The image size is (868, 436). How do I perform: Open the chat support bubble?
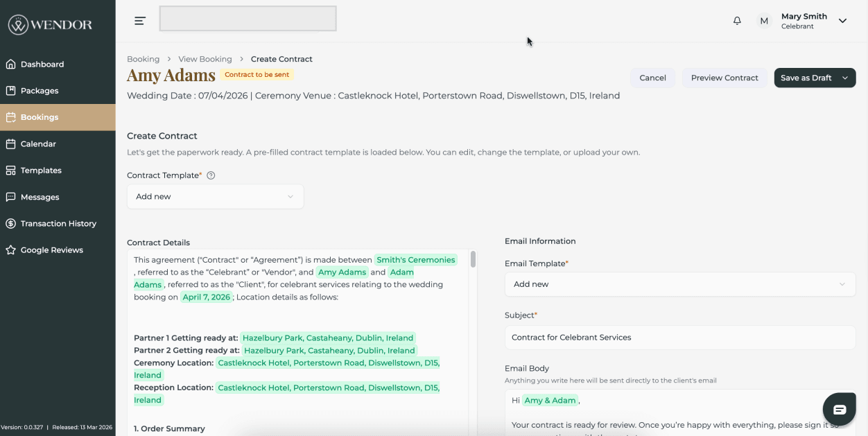(839, 408)
